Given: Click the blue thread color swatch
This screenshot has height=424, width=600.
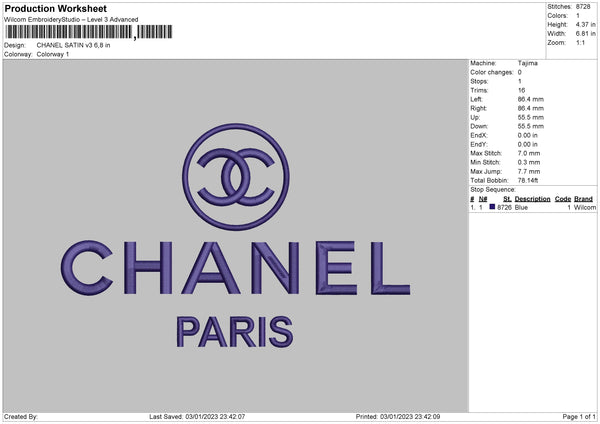Looking at the screenshot, I should tap(492, 207).
